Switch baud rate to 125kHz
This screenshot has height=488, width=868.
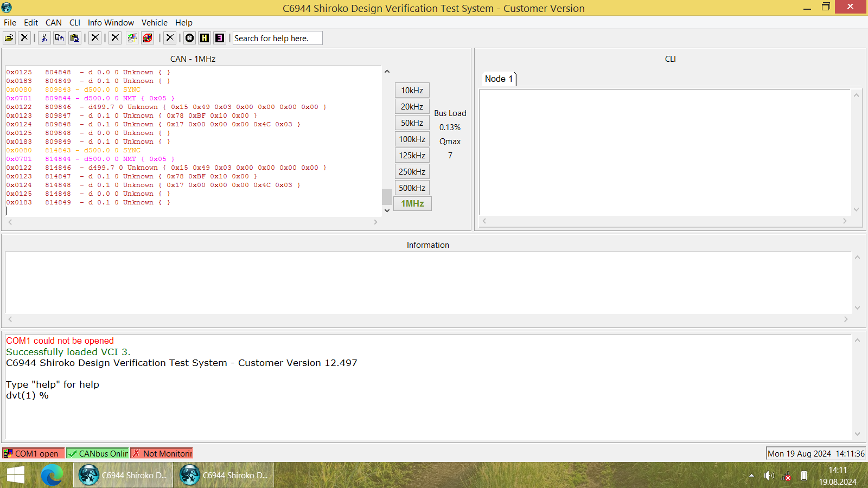(x=412, y=155)
